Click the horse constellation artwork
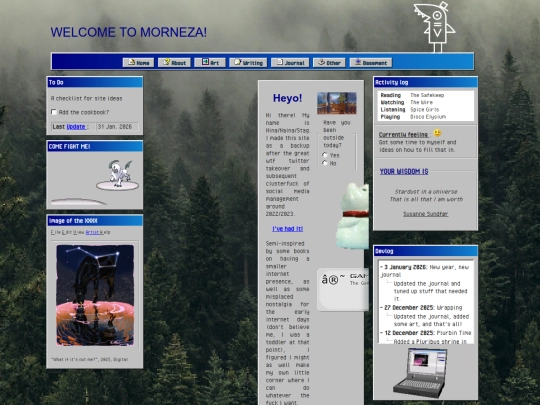This screenshot has width=540, height=405. 95,295
